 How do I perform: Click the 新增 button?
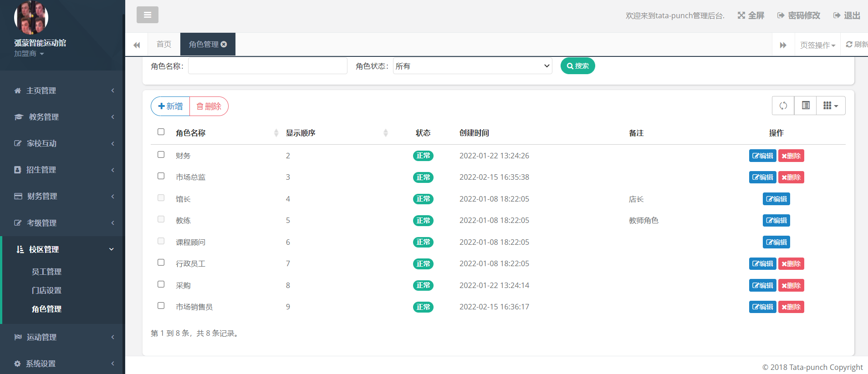[x=170, y=106]
